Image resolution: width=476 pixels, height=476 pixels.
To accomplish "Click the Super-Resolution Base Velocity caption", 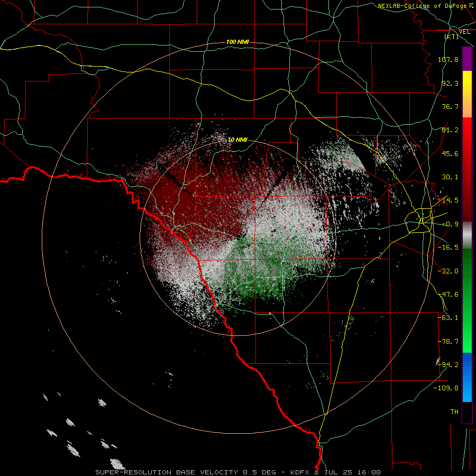I will click(x=238, y=472).
